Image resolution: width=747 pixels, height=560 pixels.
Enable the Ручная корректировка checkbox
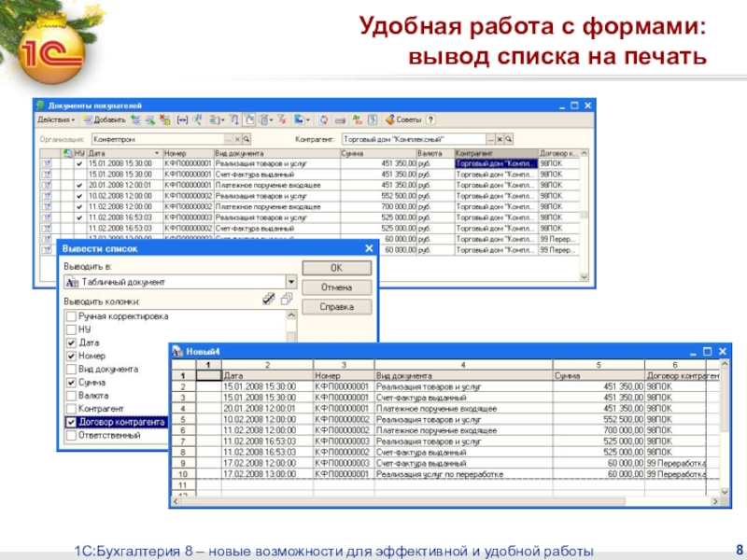(71, 316)
